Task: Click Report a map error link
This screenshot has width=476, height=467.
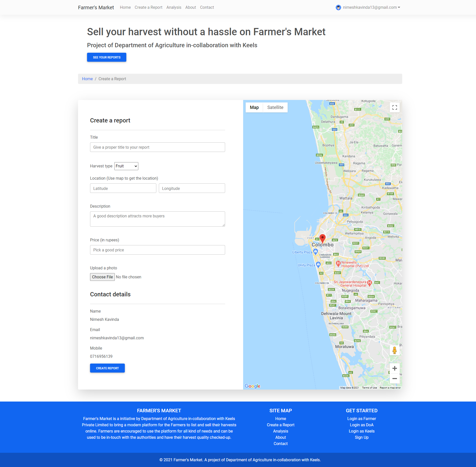Action: (390, 388)
